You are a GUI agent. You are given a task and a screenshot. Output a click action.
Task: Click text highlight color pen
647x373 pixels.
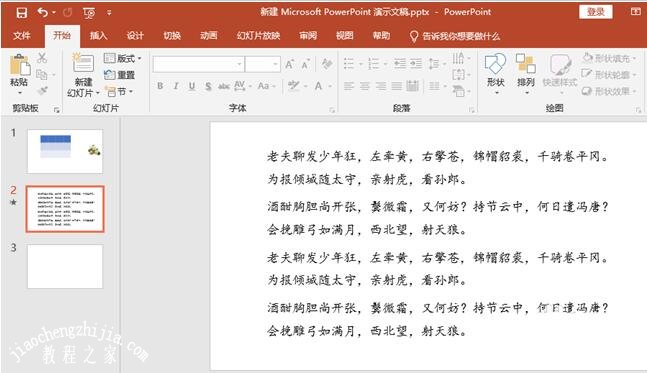click(294, 85)
